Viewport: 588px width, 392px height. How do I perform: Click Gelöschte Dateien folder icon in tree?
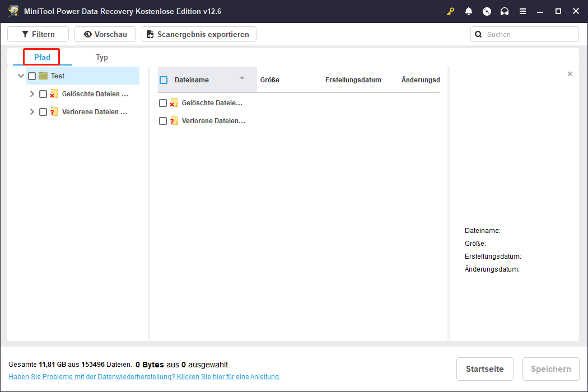(54, 94)
